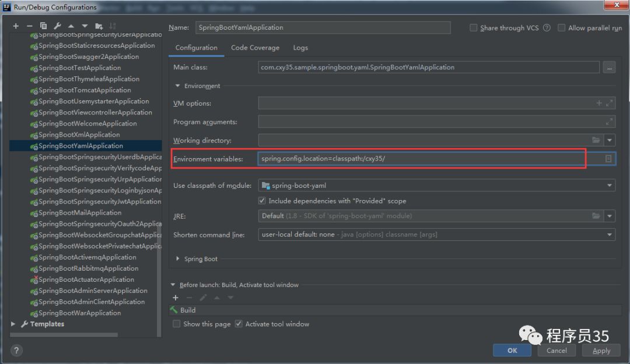The width and height of the screenshot is (630, 364).
Task: Enable Share through VCS
Action: pyautogui.click(x=473, y=27)
